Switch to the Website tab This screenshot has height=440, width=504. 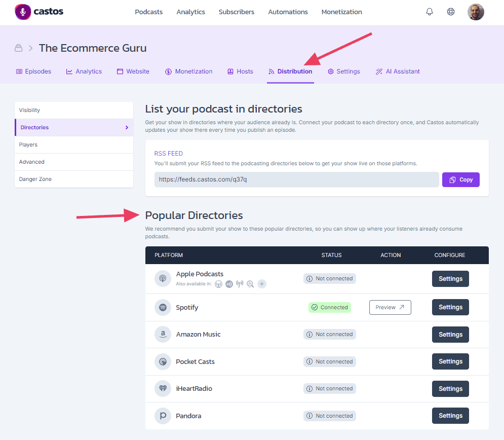(x=133, y=71)
